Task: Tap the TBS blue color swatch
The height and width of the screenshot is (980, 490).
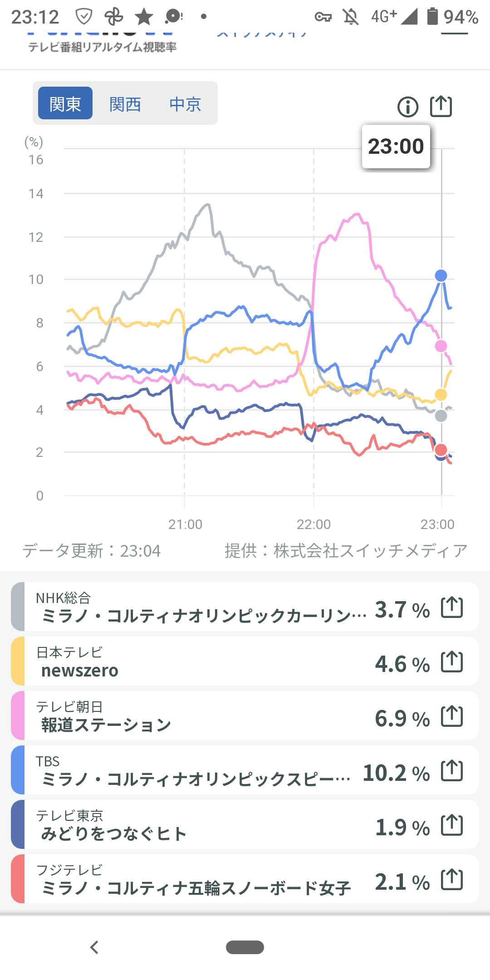Action: (x=18, y=770)
